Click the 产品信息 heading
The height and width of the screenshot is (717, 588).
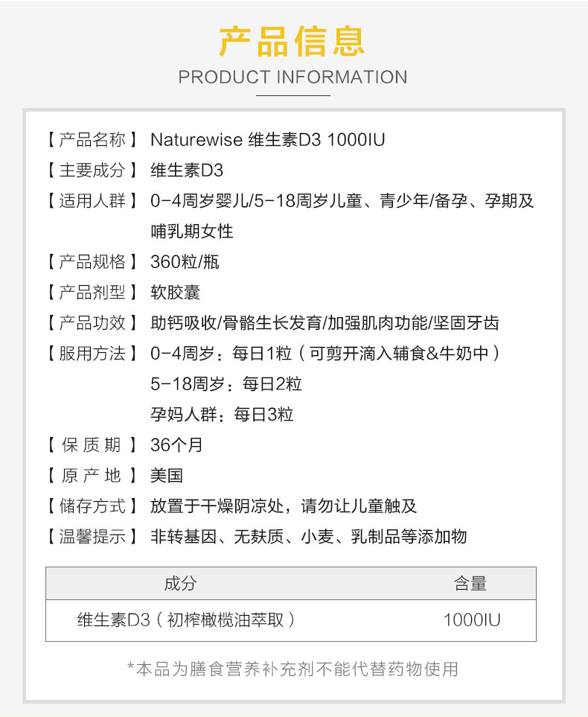coord(293,40)
